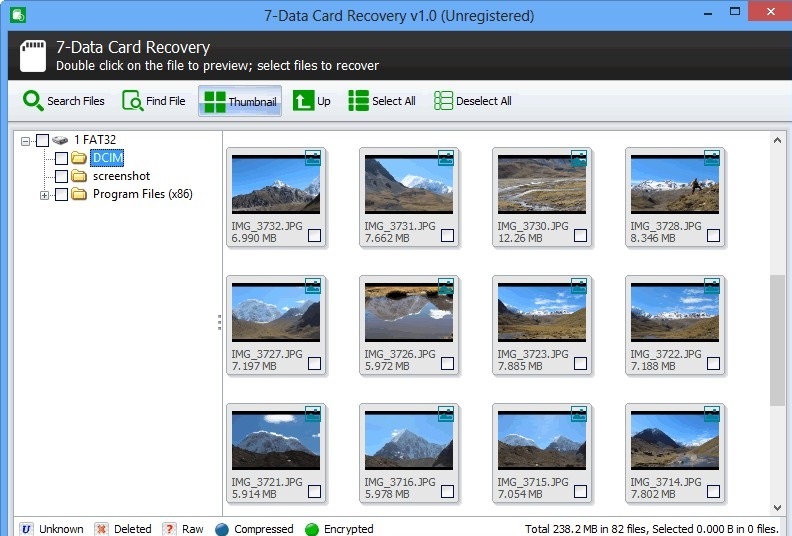This screenshot has height=536, width=792.
Task: Click the SD card logo in header
Action: [33, 56]
